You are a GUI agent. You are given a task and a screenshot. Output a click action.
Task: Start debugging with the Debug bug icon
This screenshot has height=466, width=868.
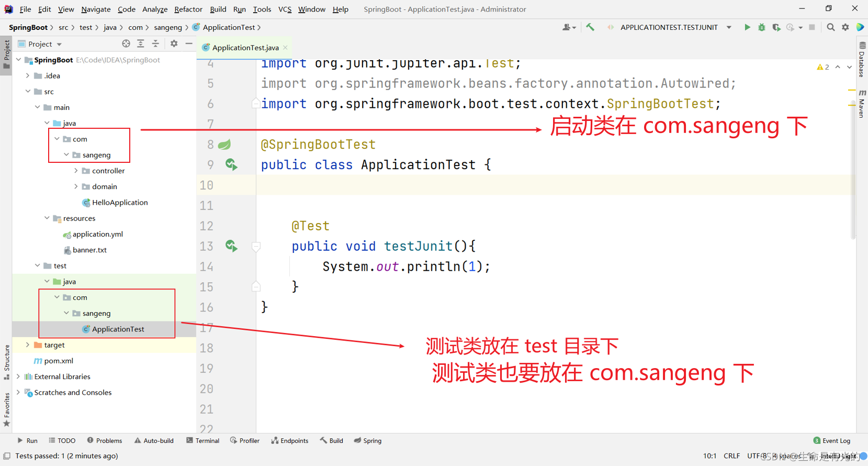(x=762, y=27)
